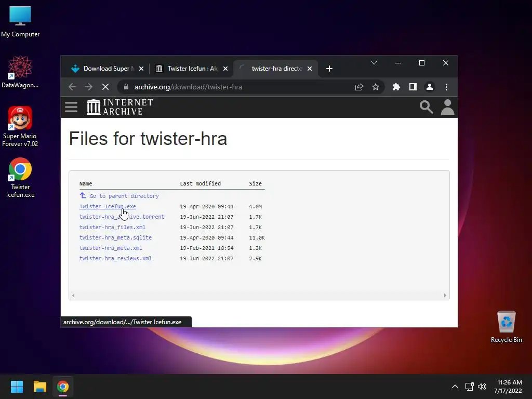Toggle Chrome side panel
This screenshot has width=532, height=399.
tap(413, 87)
